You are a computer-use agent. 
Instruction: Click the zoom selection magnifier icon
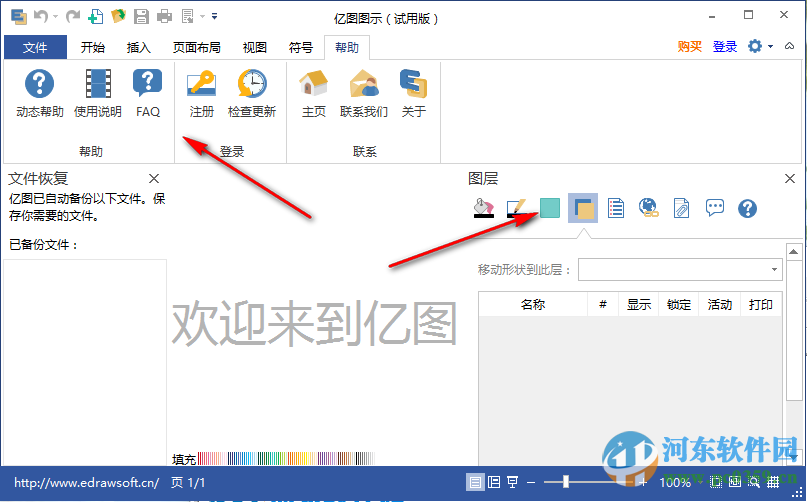click(x=754, y=482)
